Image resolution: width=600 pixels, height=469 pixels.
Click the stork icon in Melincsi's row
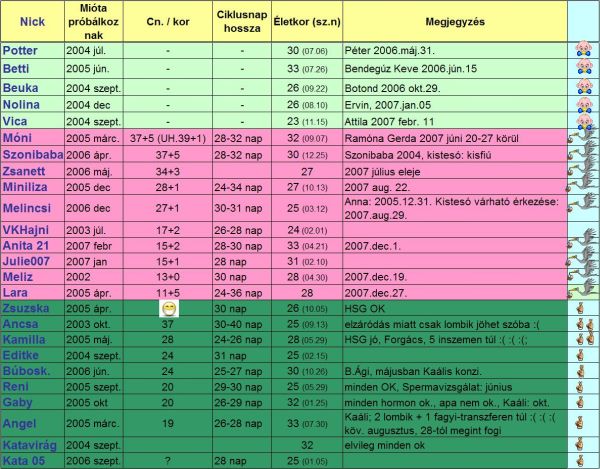pos(582,207)
